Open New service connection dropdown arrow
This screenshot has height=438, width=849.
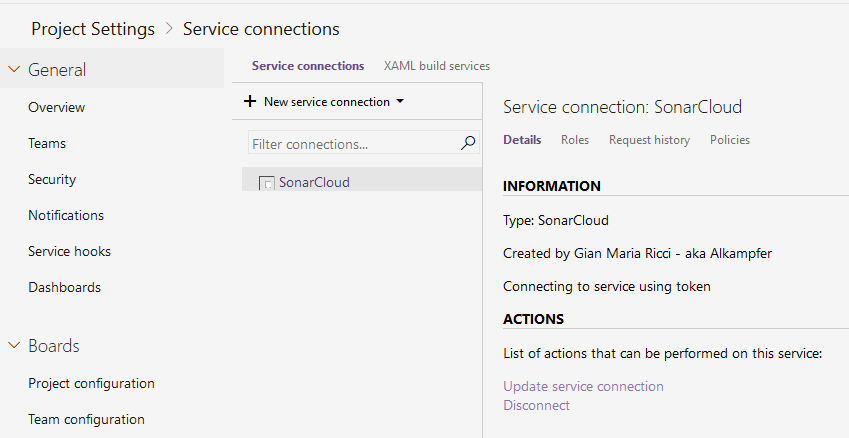tap(400, 102)
